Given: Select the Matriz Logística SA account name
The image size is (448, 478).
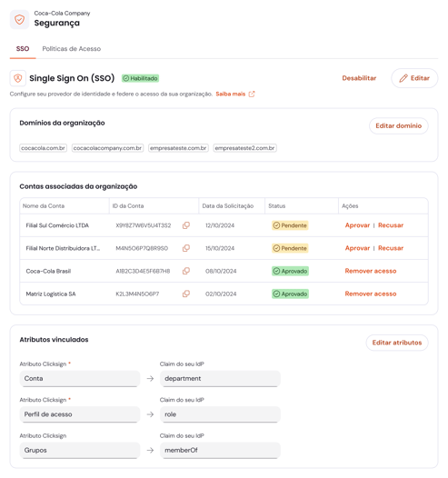Looking at the screenshot, I should pyautogui.click(x=51, y=294).
